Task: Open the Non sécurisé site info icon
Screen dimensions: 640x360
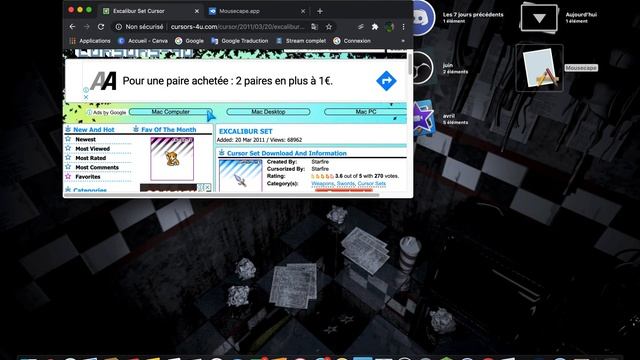Action: click(x=118, y=27)
